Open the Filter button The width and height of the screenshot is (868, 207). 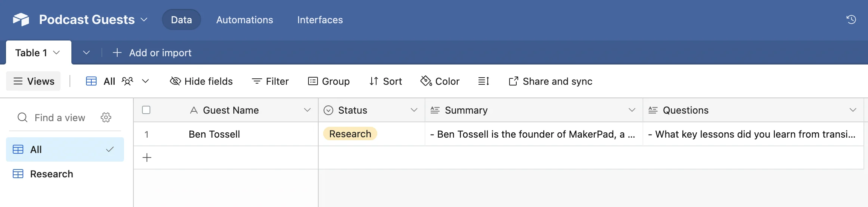[270, 81]
